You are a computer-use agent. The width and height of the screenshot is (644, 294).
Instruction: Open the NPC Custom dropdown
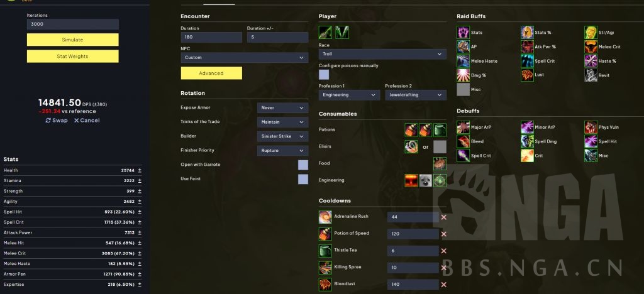245,58
